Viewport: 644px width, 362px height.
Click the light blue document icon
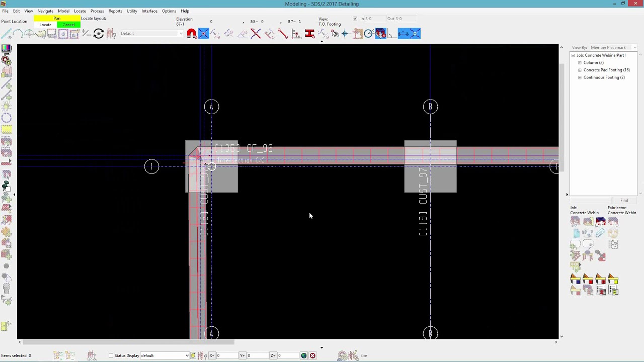[577, 233]
